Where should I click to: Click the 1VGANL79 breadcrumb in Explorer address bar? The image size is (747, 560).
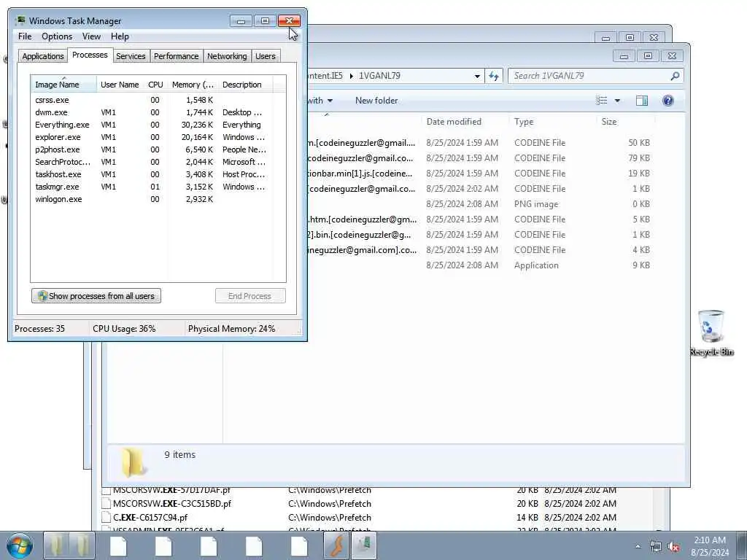tap(379, 76)
